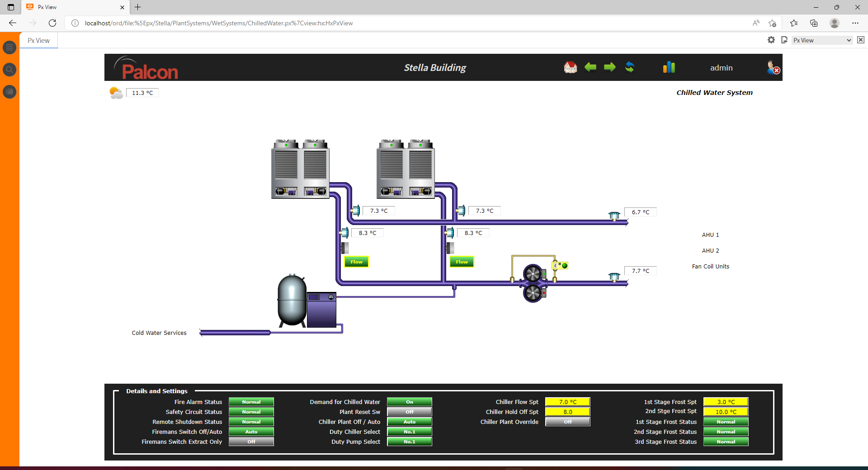Open the Fan Coil Units link
The width and height of the screenshot is (868, 470).
pyautogui.click(x=710, y=267)
